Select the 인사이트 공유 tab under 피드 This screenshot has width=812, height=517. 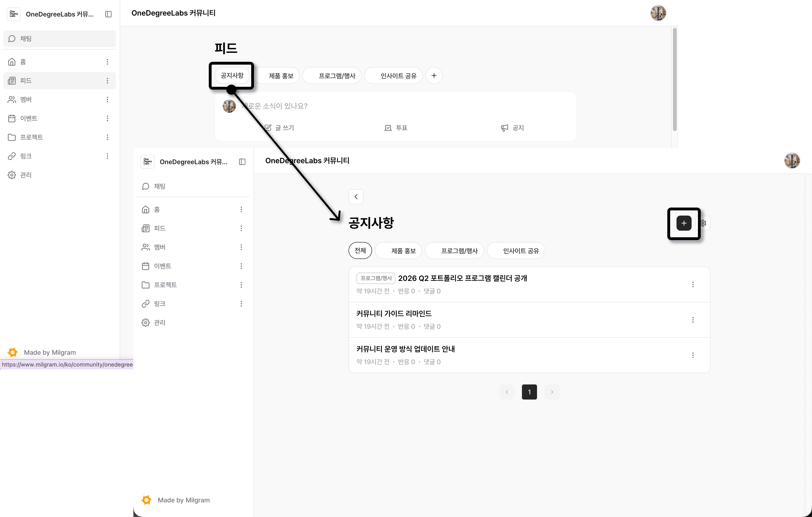pyautogui.click(x=394, y=76)
